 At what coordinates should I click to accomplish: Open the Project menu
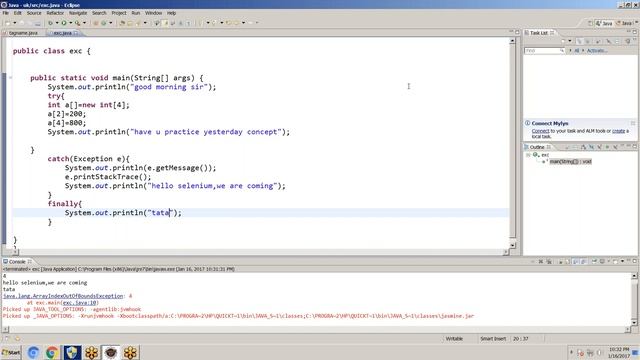[x=119, y=13]
